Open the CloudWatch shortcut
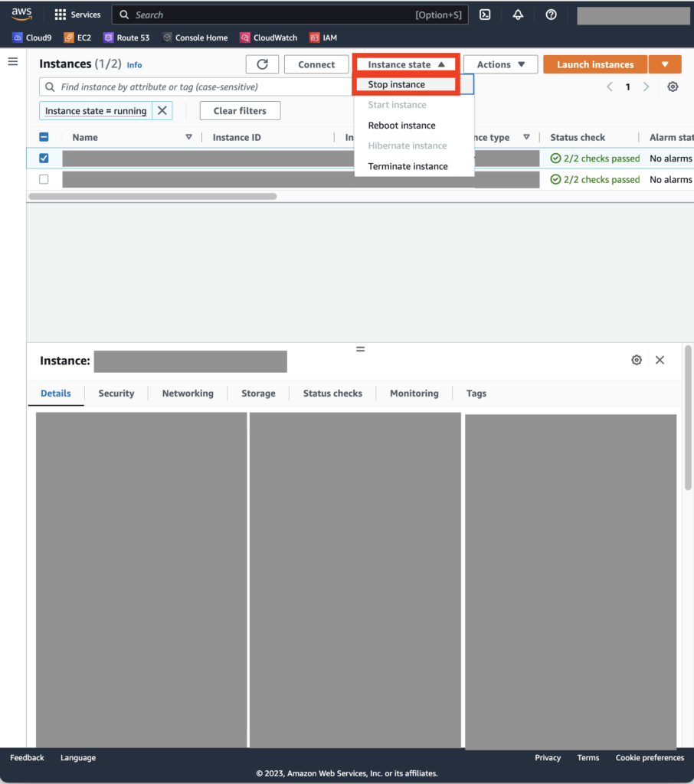694x784 pixels. click(x=269, y=38)
